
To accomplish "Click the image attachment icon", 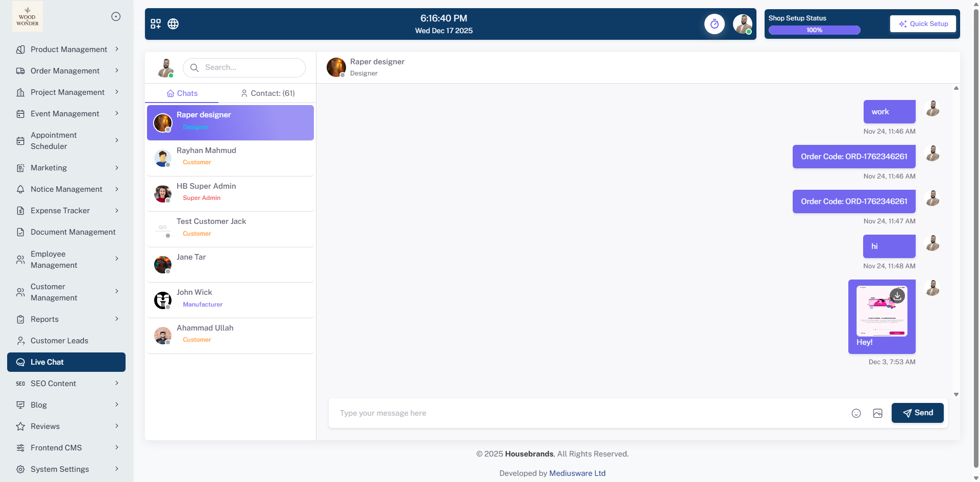I will click(877, 413).
